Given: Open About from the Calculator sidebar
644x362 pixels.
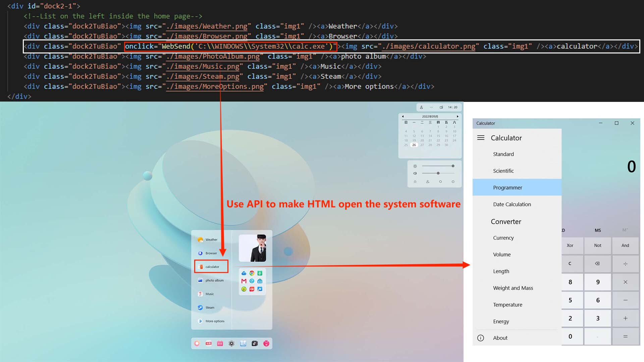Looking at the screenshot, I should pyautogui.click(x=500, y=338).
